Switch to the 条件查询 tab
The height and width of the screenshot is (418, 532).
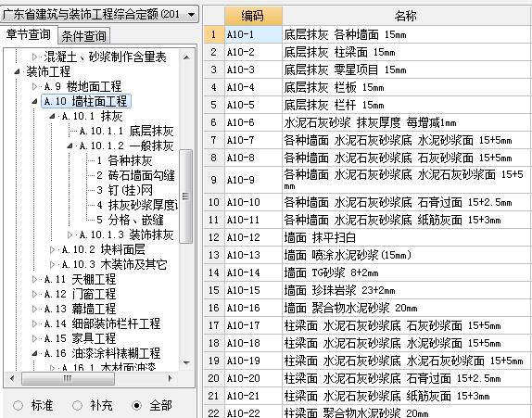(x=83, y=36)
